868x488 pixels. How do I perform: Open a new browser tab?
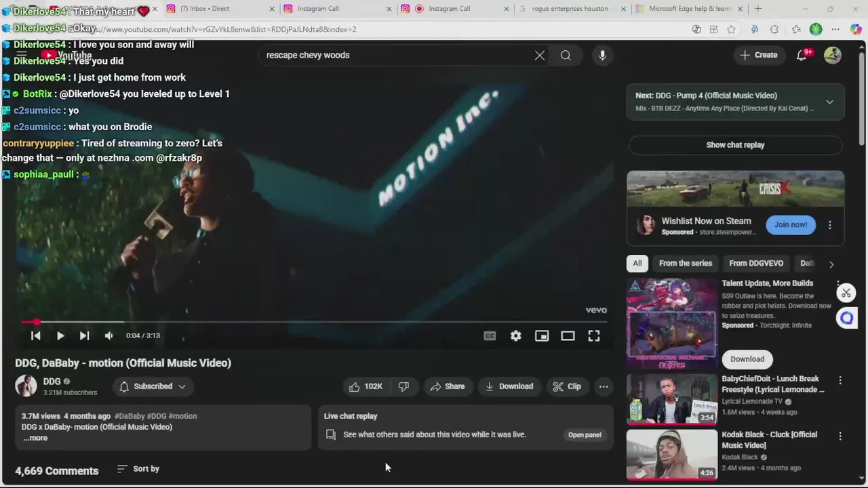coord(758,9)
